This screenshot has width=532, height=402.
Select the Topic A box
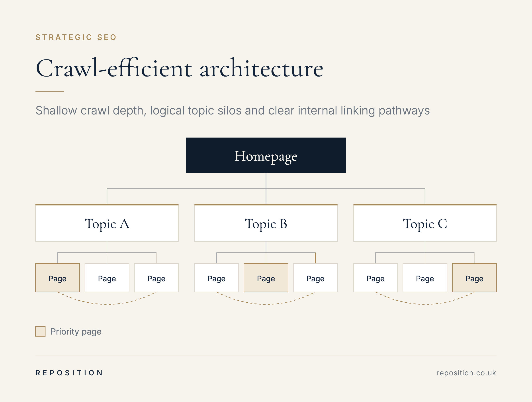click(x=107, y=223)
